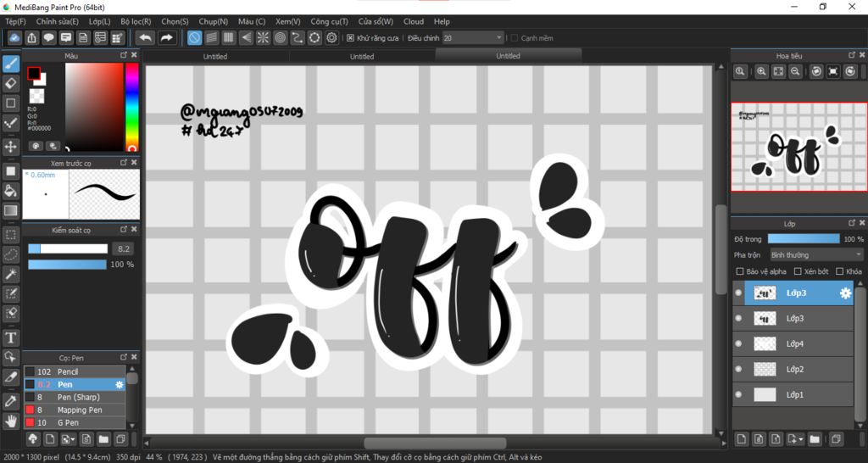This screenshot has height=463, width=868.
Task: Zoom in on the Navigator panel
Action: click(x=762, y=71)
